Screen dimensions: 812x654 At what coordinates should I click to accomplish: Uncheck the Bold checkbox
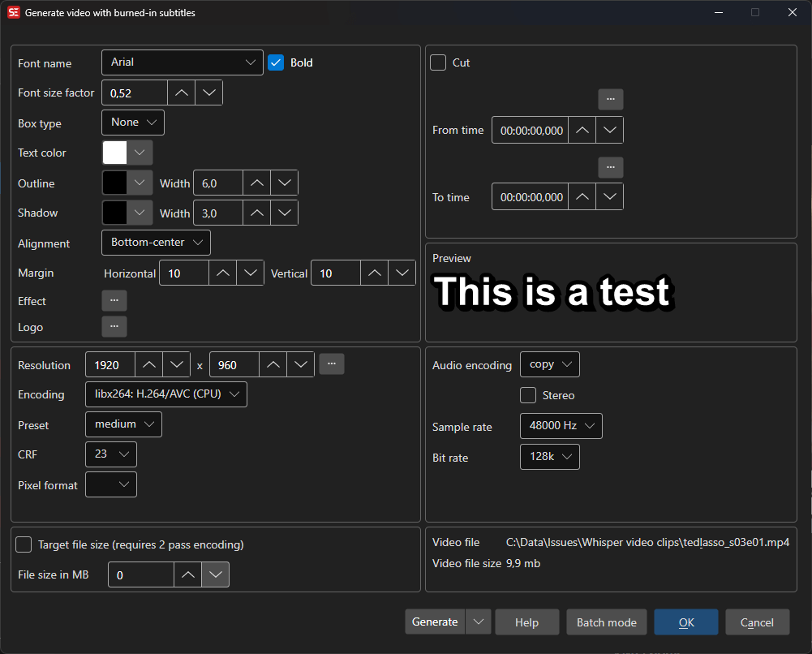[x=276, y=62]
